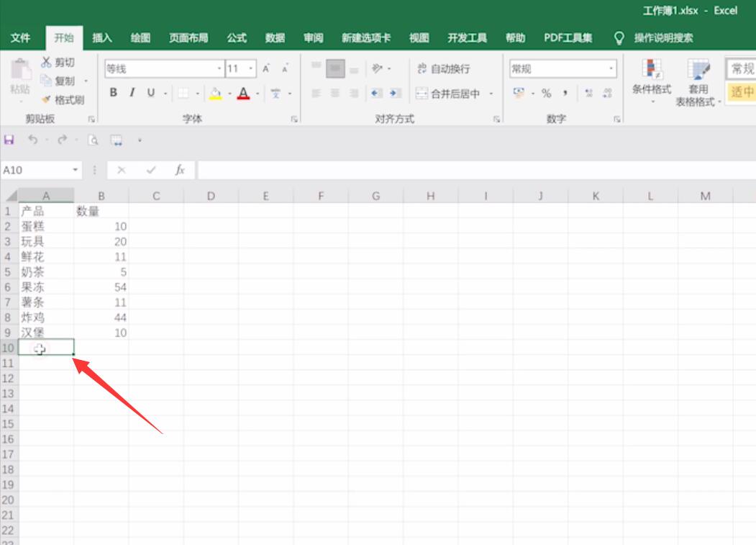Increase decimal places
The width and height of the screenshot is (756, 545).
point(588,93)
